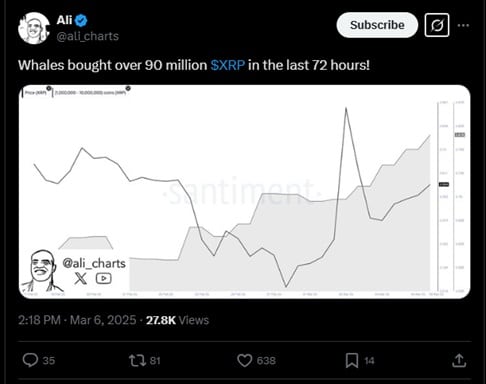486x384 pixels.
Task: Click the blue verified badge
Action: (x=81, y=20)
